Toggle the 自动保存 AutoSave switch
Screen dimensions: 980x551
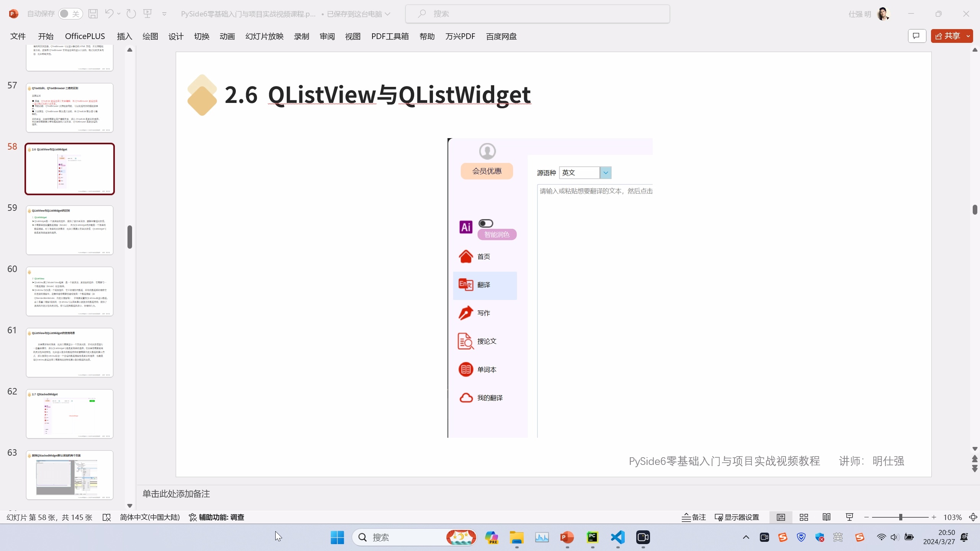pyautogui.click(x=70, y=13)
